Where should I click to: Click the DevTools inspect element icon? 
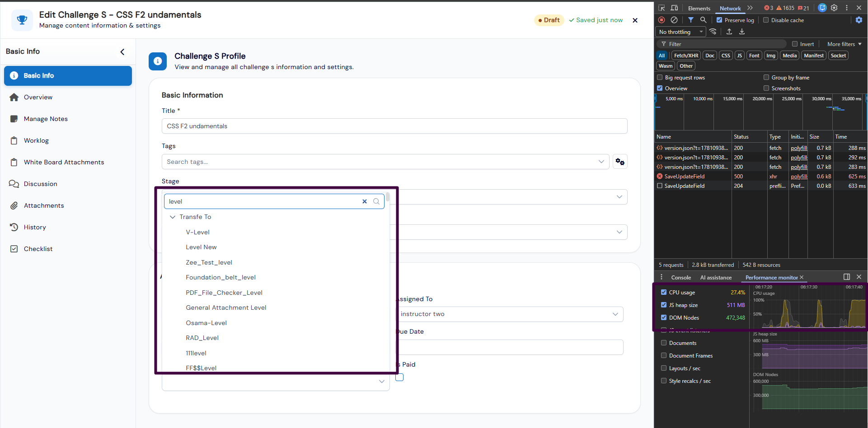(x=662, y=8)
